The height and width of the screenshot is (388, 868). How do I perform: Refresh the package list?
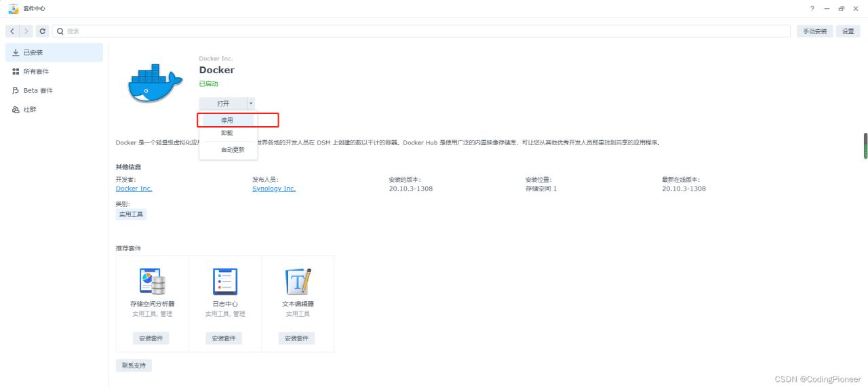point(43,31)
